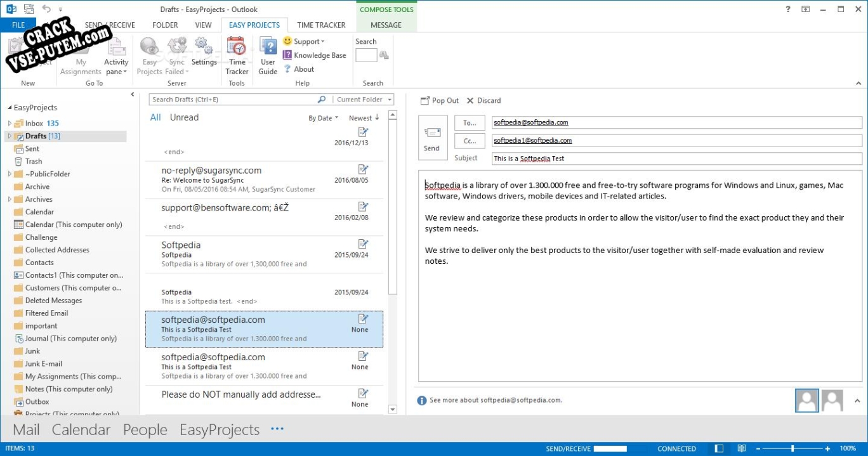868x456 pixels.
Task: Click in the Search Drafts field
Action: [x=233, y=100]
